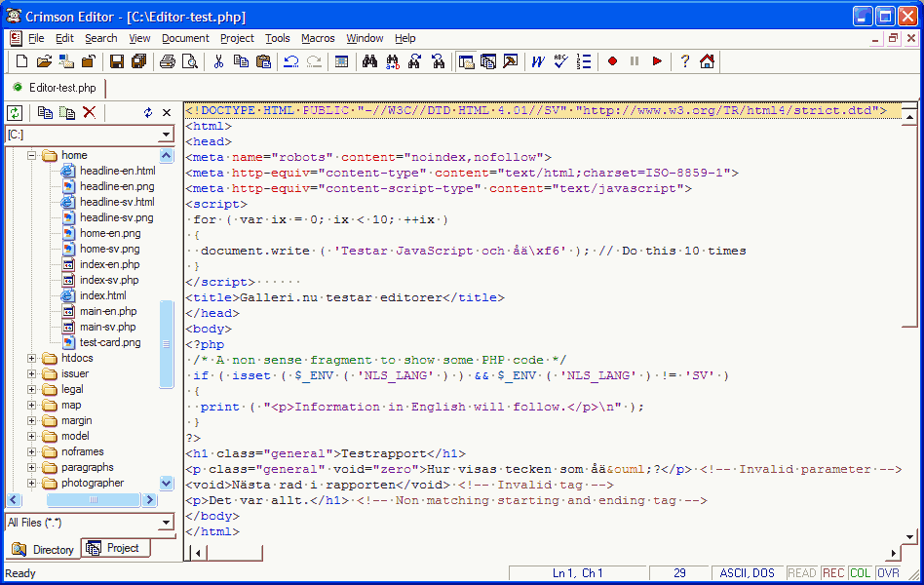The height and width of the screenshot is (585, 924).
Task: Click the directory tree scroll down arrow
Action: pos(166,483)
